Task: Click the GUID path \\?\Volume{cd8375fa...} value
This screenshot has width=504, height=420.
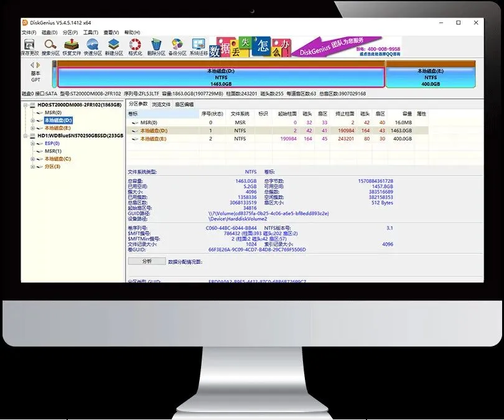Action: tap(269, 213)
